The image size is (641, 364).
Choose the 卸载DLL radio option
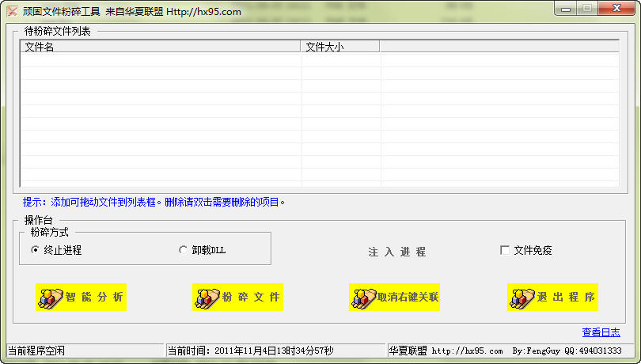(x=184, y=250)
